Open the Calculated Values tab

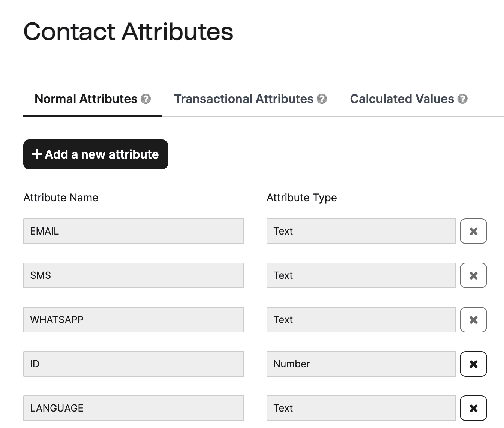pyautogui.click(x=402, y=99)
